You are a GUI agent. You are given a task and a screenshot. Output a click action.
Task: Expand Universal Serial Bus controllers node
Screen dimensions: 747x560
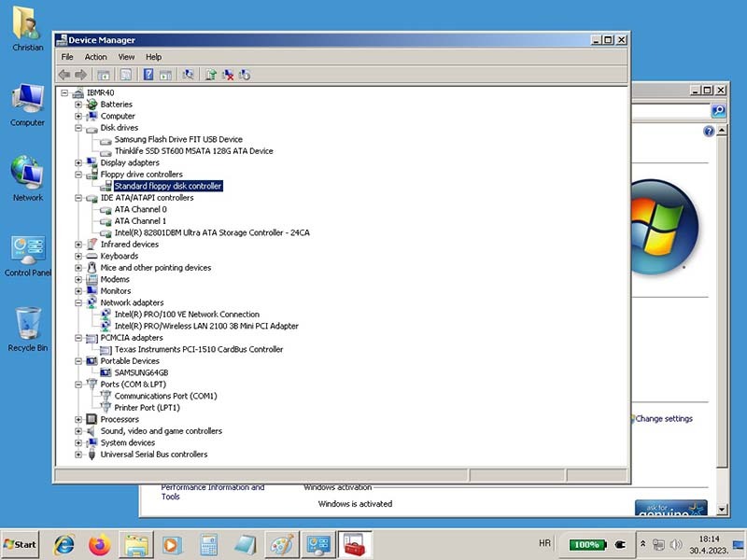[79, 455]
